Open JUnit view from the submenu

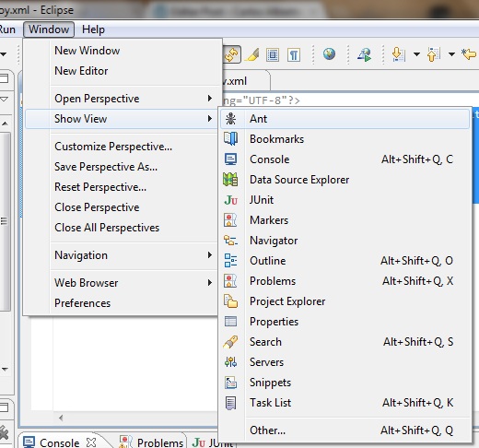coord(345,200)
